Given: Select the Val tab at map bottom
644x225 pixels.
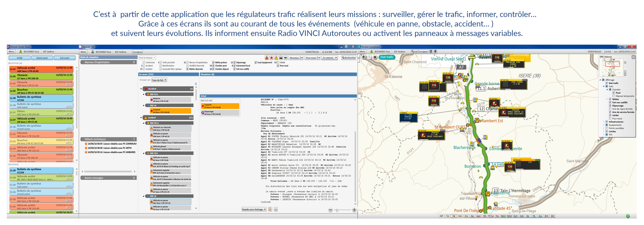Looking at the screenshot, I should [x=453, y=216].
